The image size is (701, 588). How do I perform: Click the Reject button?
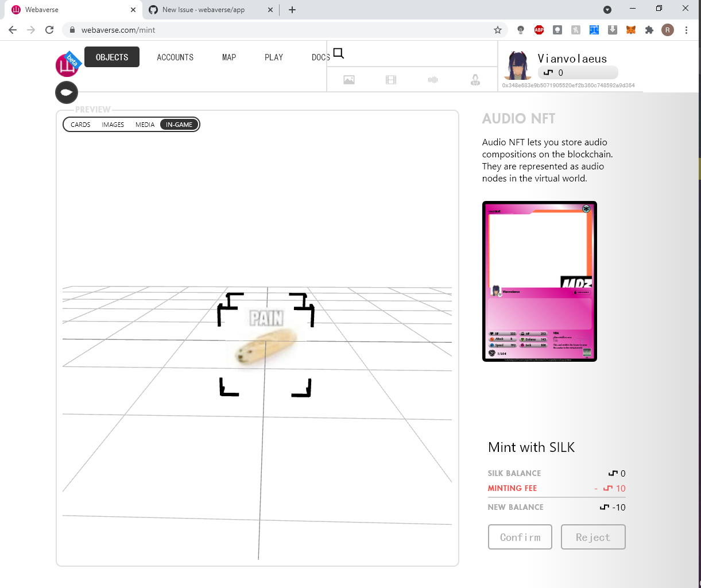point(593,537)
